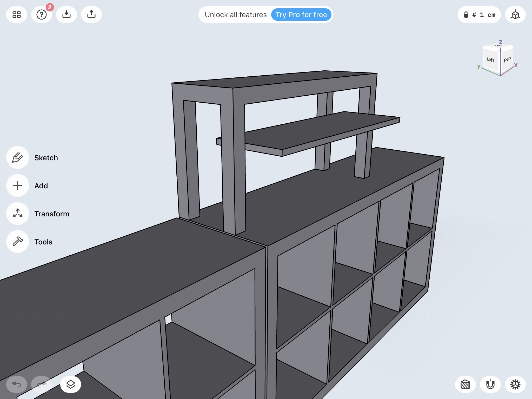The image size is (532, 399).
Task: Open the hatched cube appearance options
Action: 465,384
